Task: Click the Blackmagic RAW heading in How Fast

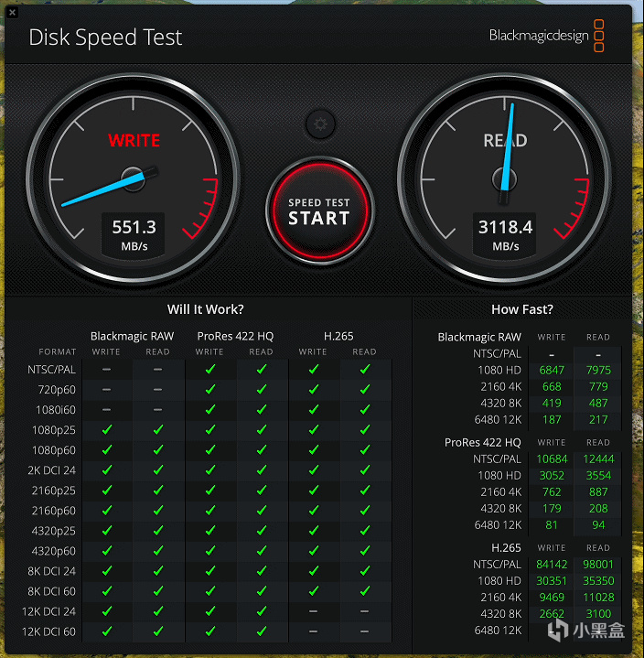Action: (x=479, y=337)
